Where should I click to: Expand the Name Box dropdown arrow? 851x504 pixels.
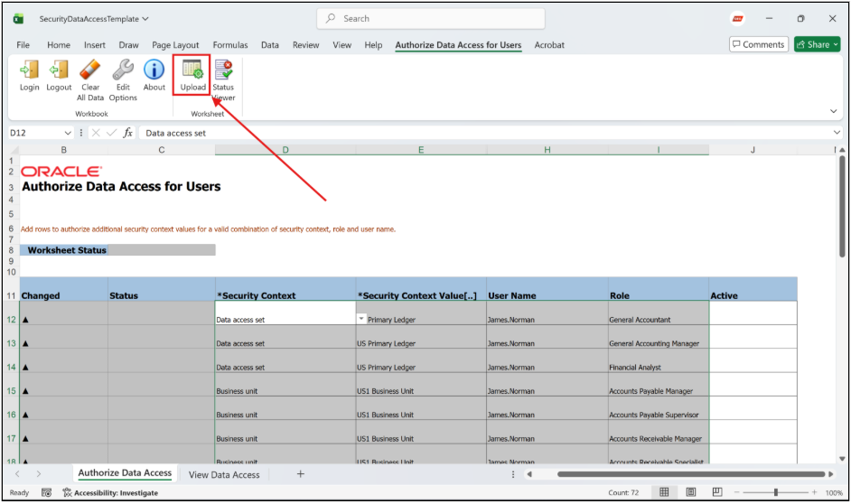67,133
